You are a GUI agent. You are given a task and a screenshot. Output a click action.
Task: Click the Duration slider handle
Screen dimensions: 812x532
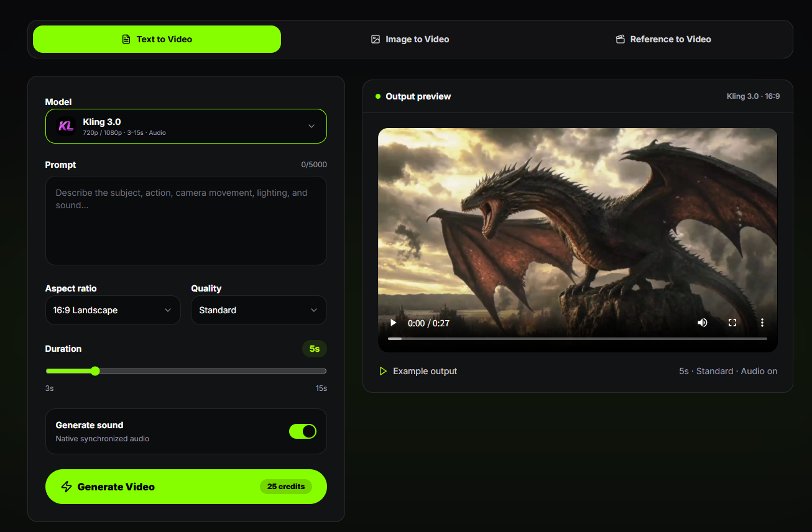95,371
